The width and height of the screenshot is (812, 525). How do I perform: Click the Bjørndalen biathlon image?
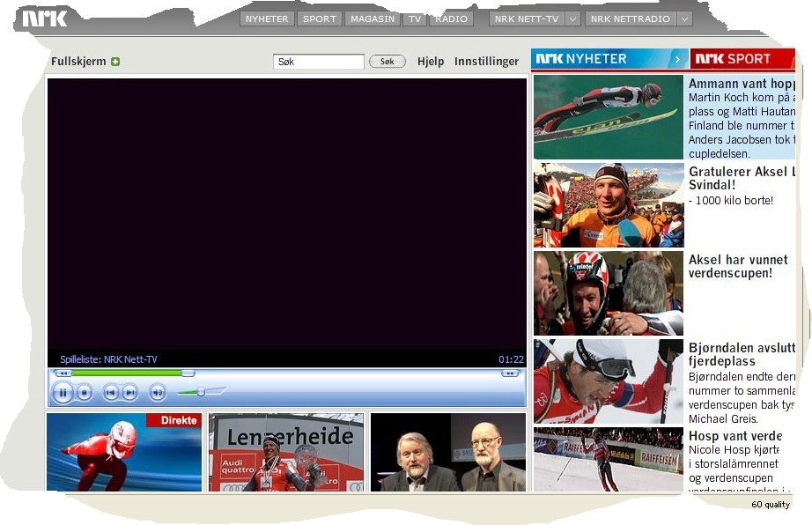pos(609,381)
